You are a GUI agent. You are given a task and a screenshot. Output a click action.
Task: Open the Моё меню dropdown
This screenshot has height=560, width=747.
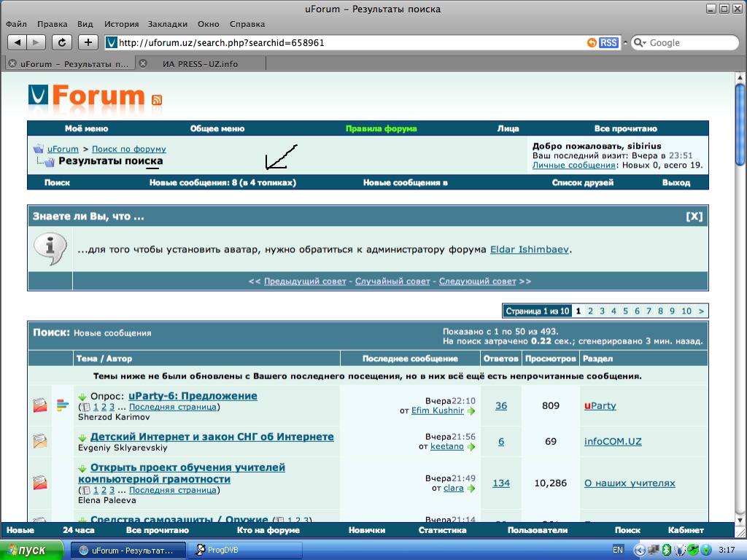(x=86, y=128)
